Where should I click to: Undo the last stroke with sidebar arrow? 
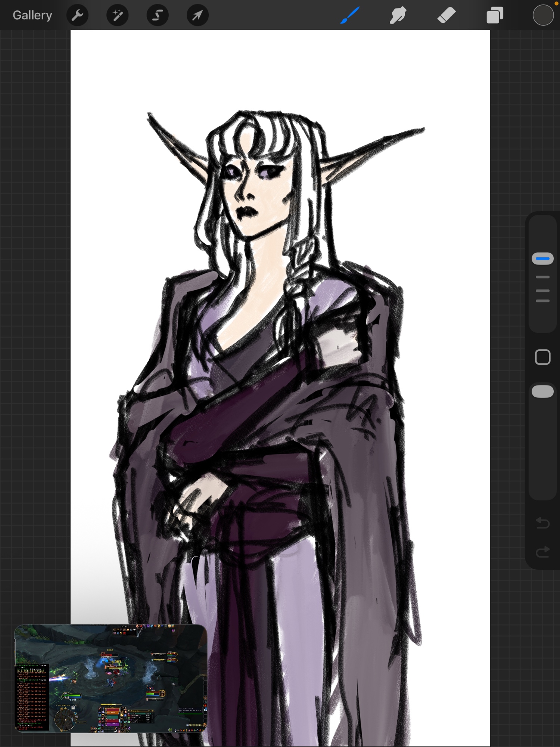click(542, 523)
